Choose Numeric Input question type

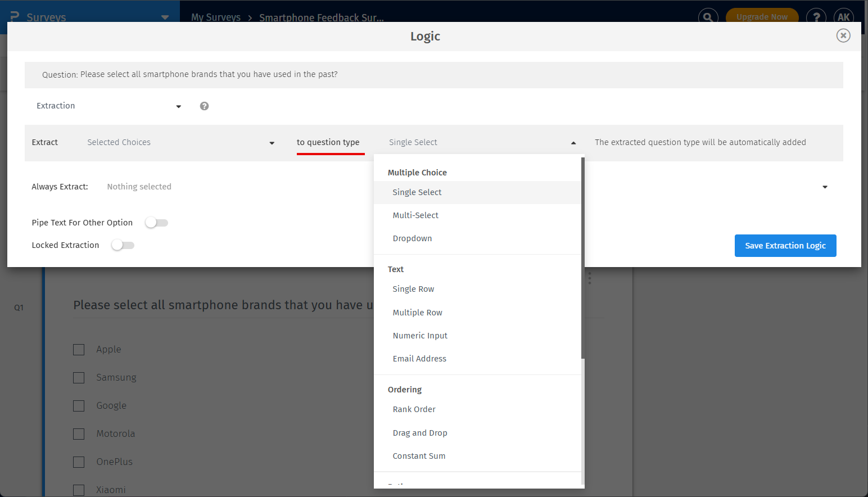click(477, 336)
